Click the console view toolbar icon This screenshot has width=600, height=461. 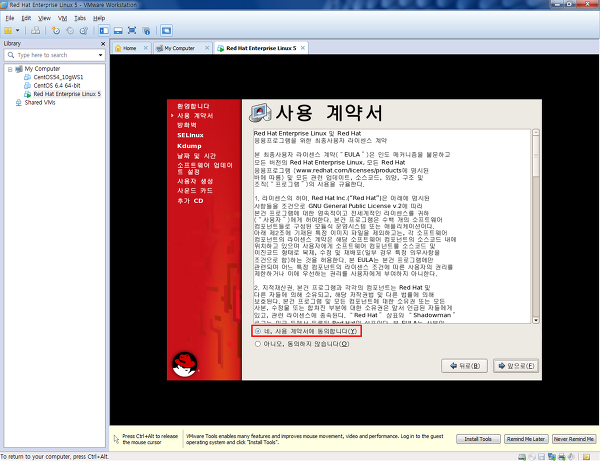[x=166, y=31]
